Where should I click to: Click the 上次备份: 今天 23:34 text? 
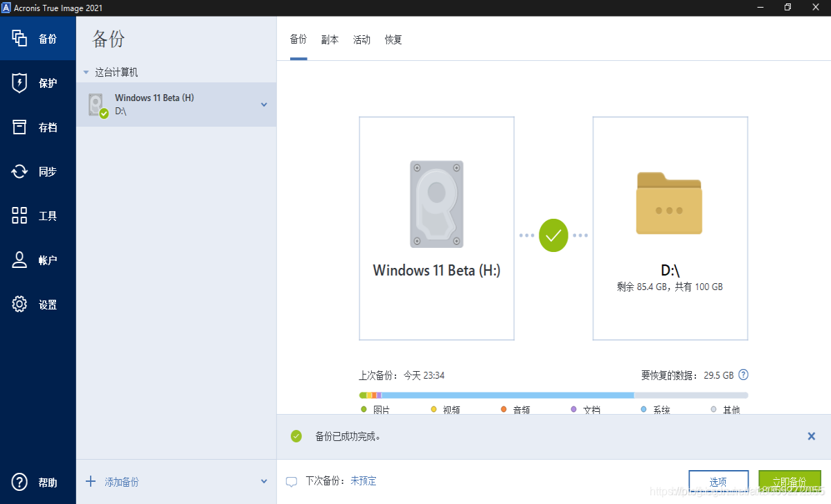point(402,375)
